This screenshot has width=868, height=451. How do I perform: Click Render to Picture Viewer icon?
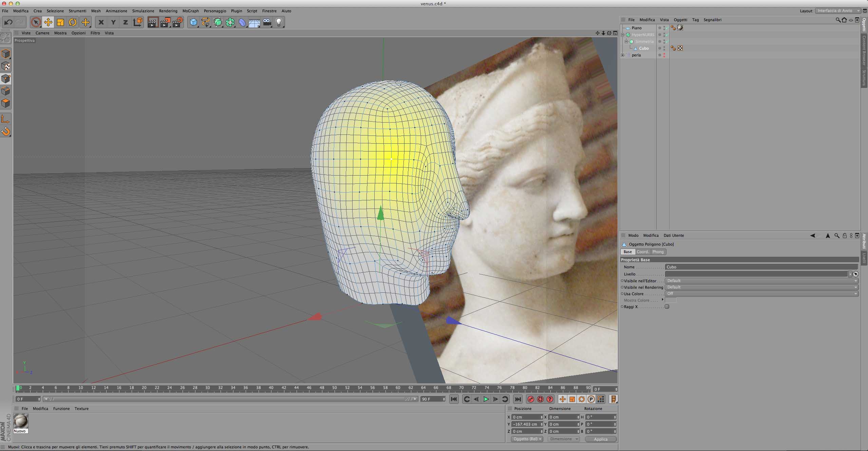click(x=165, y=22)
